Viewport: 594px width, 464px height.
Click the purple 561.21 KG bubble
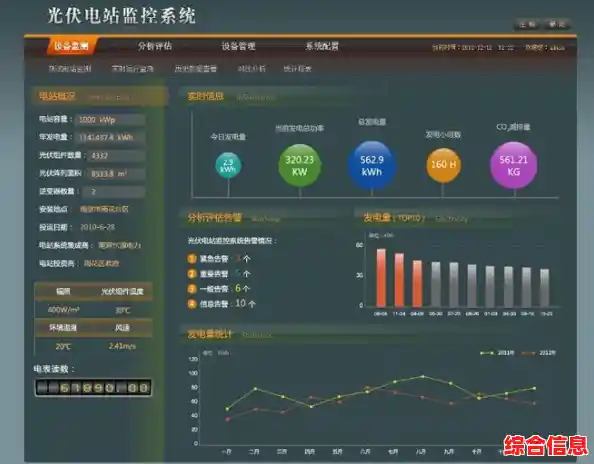pyautogui.click(x=513, y=165)
